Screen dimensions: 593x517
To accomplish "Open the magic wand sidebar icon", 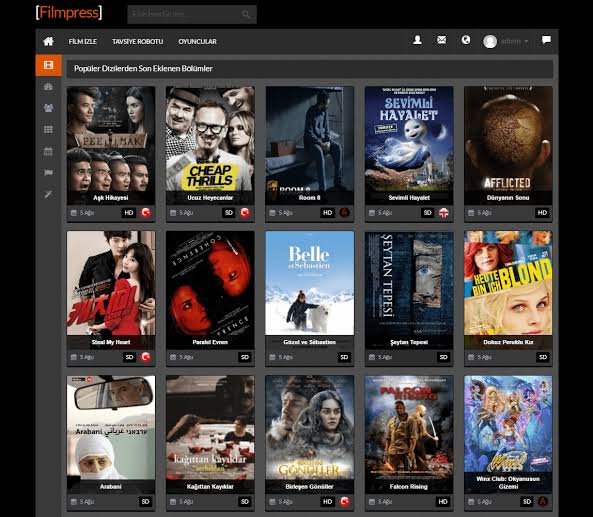I will (48, 194).
